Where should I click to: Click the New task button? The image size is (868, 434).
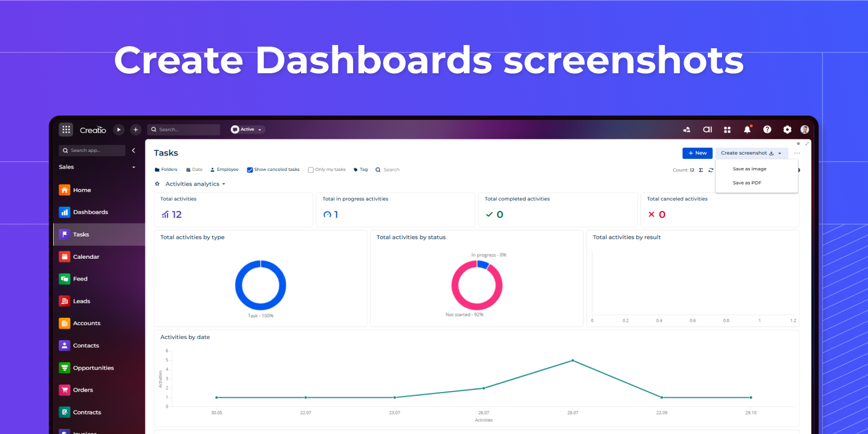(x=697, y=153)
